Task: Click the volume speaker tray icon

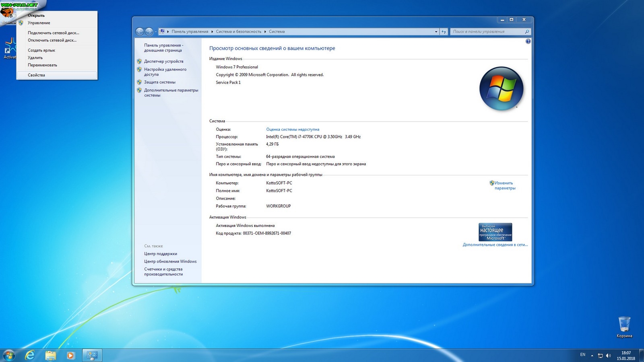Action: click(608, 356)
